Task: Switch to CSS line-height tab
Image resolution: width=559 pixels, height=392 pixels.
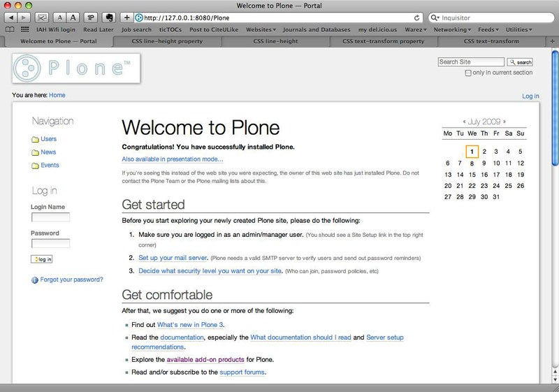Action: click(x=275, y=41)
